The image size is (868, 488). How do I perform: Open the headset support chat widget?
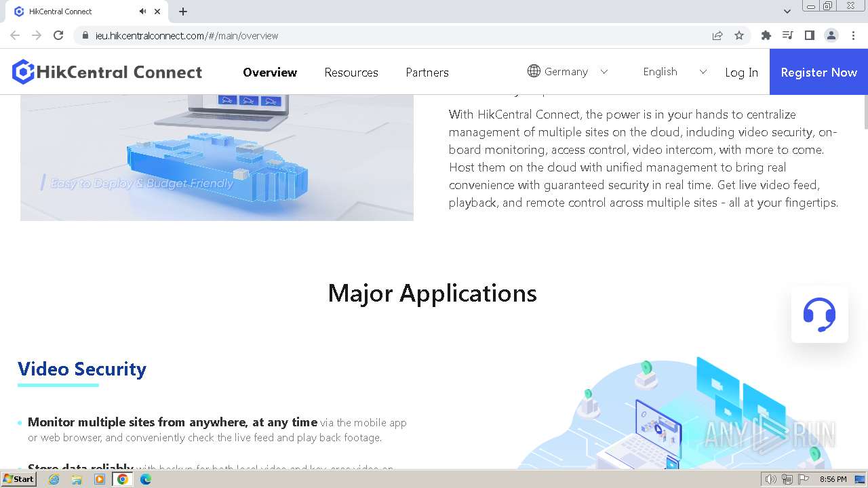point(819,314)
